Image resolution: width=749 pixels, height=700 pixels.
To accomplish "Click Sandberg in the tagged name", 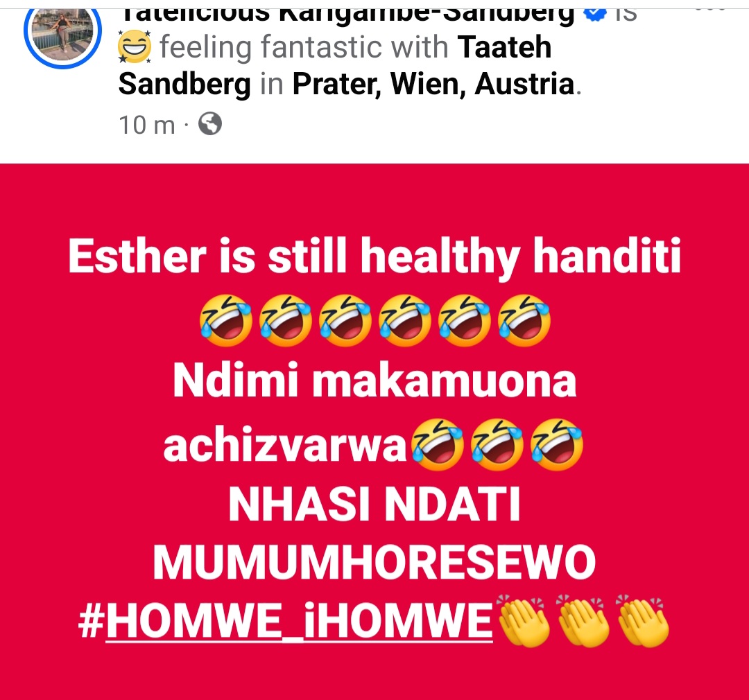I will point(184,84).
